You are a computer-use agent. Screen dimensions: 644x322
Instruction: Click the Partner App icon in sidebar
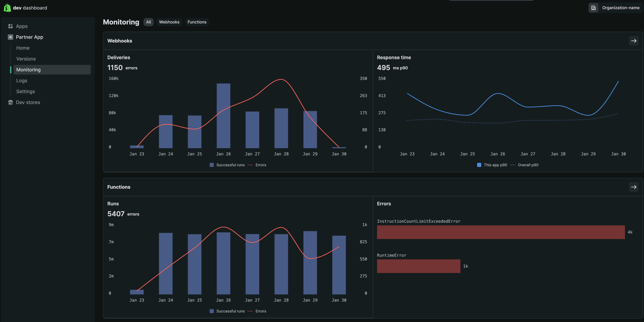[11, 37]
